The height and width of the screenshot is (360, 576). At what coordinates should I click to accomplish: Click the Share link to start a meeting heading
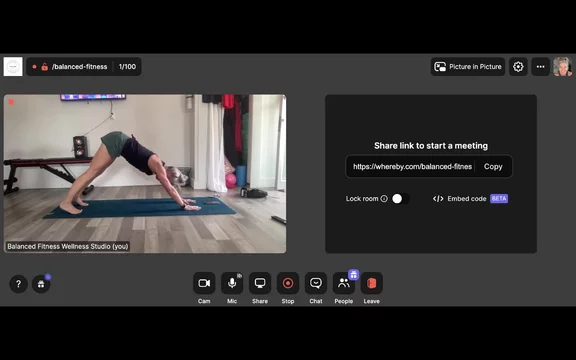click(431, 146)
